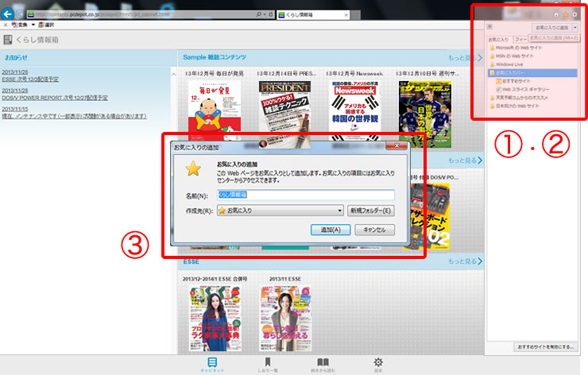
Task: Click the お気に入りに追加 button in favorites panel
Action: coord(551,28)
